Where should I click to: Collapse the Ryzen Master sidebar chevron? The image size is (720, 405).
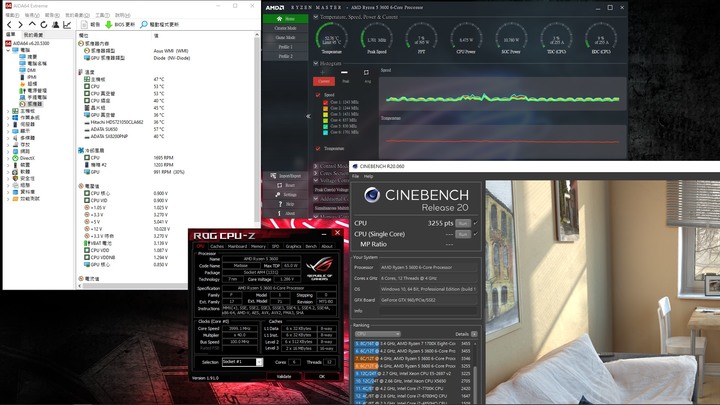[309, 116]
